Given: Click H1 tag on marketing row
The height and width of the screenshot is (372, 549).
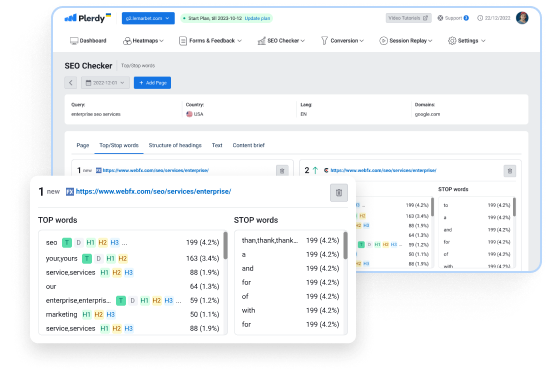Looking at the screenshot, I should click(x=86, y=315).
